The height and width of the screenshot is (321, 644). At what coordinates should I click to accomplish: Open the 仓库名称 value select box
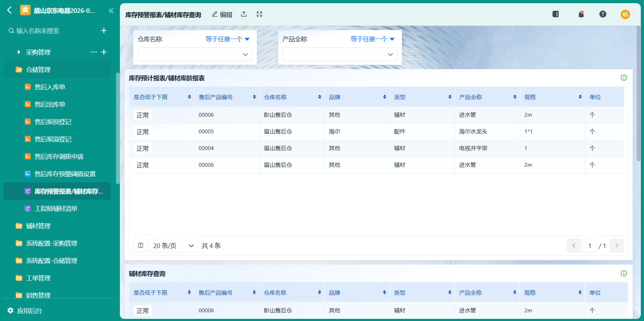click(195, 55)
